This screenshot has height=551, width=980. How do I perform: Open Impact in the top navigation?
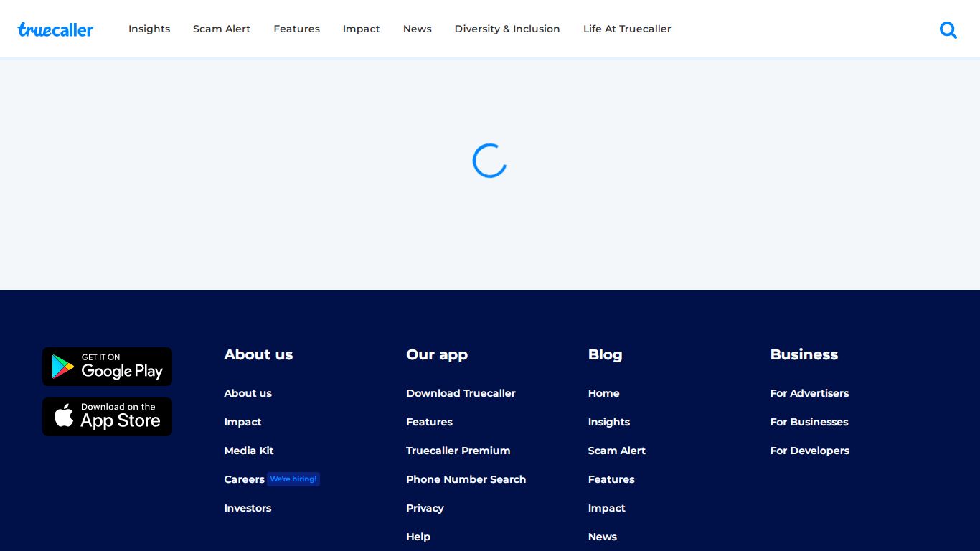[x=362, y=29]
